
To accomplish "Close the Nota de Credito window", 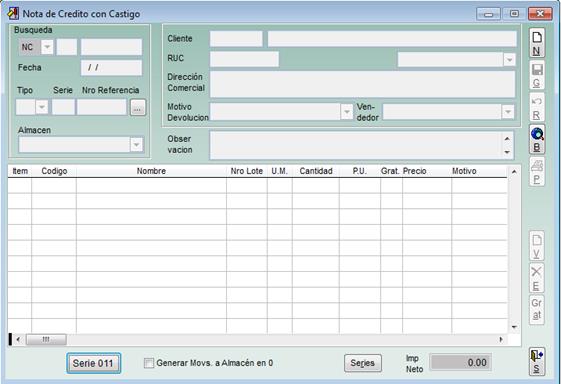I will click(x=540, y=14).
